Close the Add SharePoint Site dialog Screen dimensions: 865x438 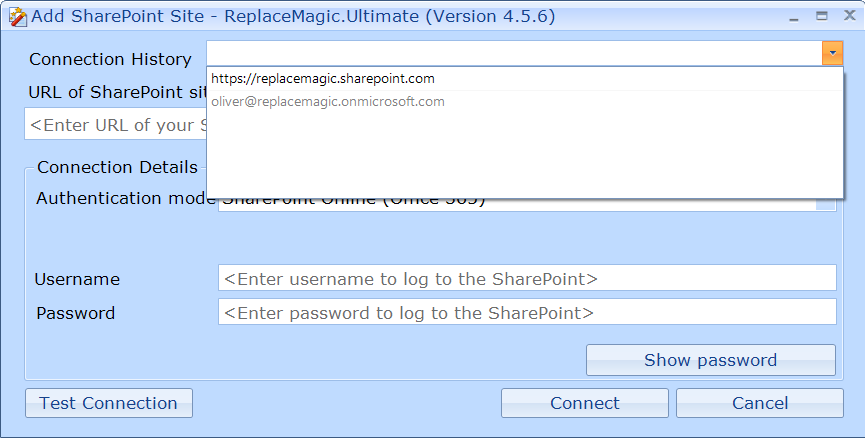[x=847, y=16]
